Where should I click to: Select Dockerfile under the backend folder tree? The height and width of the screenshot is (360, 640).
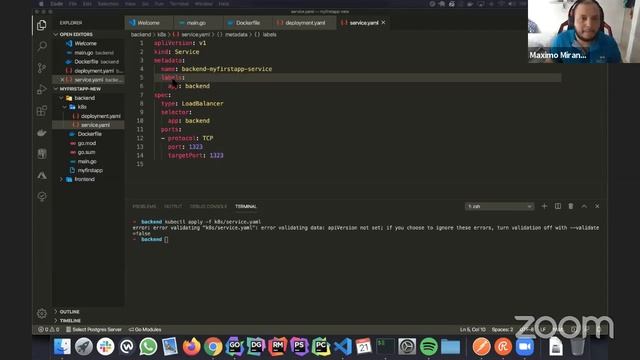[89, 134]
